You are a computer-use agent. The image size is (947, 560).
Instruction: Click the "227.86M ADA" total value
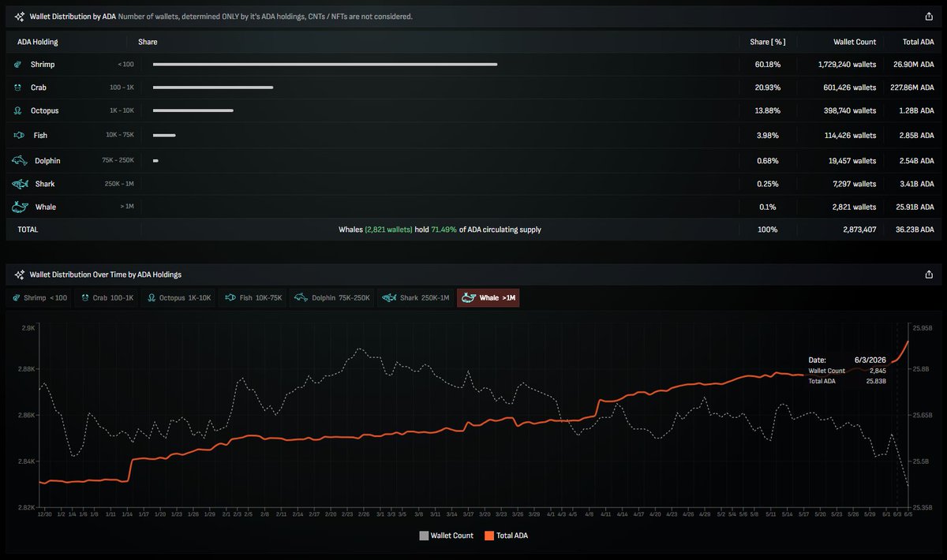[x=911, y=88]
